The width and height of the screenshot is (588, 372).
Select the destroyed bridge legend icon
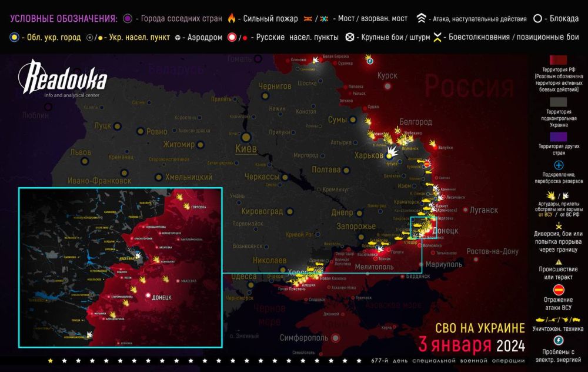click(324, 17)
